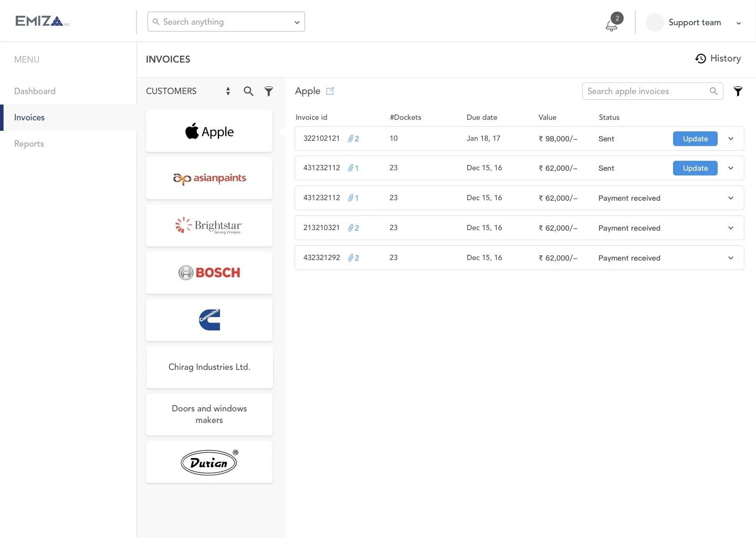Click the INVOICES page heading
This screenshot has width=756, height=538.
[168, 59]
